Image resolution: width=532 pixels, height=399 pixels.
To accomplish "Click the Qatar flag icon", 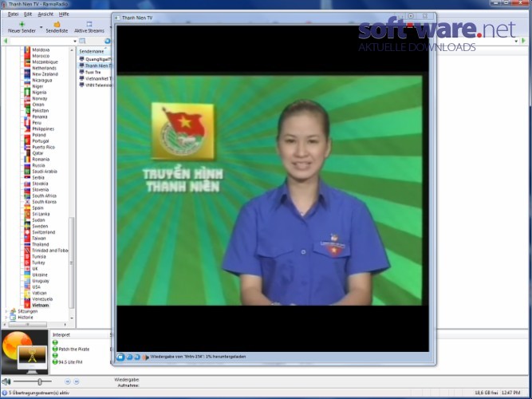I will coord(27,153).
